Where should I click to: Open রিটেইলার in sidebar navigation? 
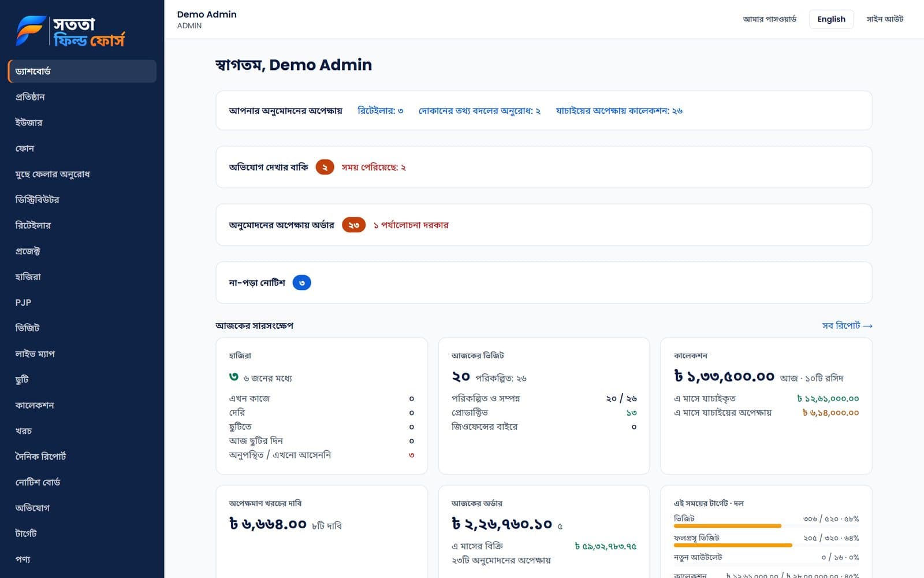82,225
